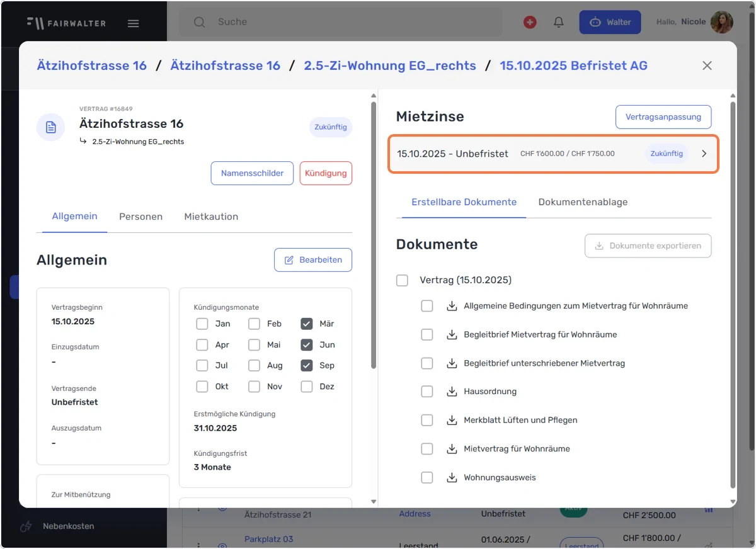Switch to the Mietkaution tab

tap(211, 217)
